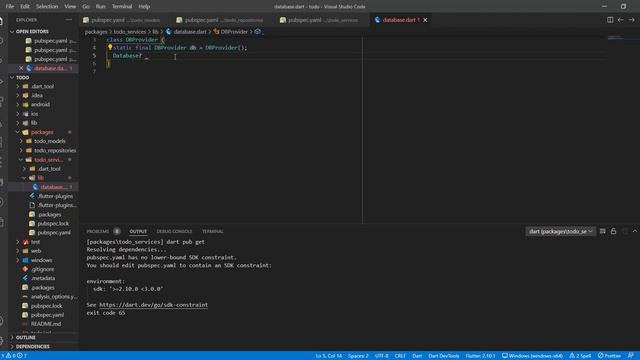Image resolution: width=640 pixels, height=360 pixels.
Task: Click Prettier status bar indicator
Action: coord(609,356)
